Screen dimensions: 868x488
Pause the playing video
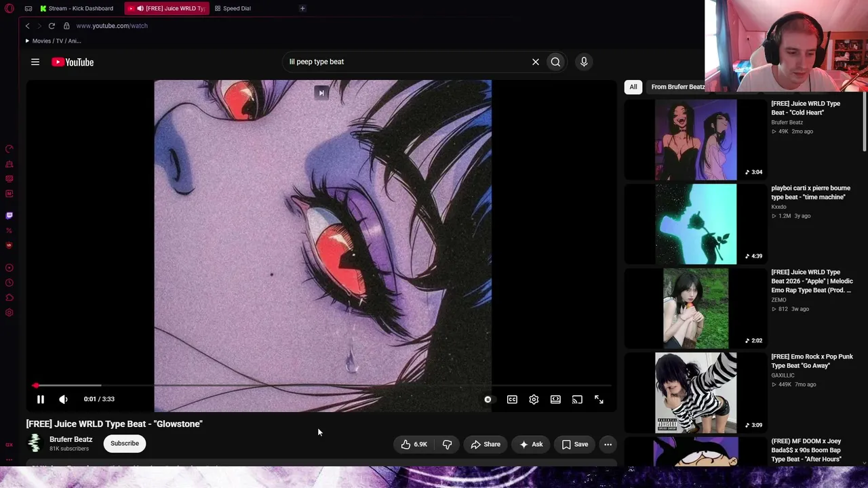coord(41,399)
